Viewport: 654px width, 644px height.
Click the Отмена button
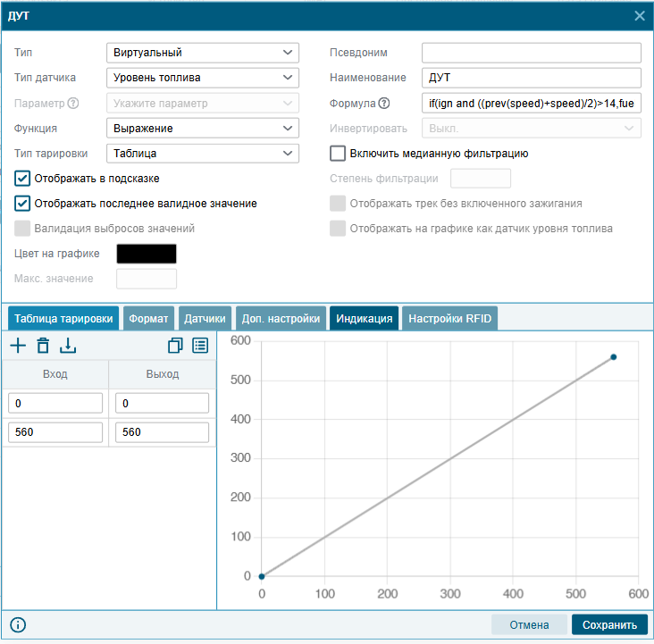click(528, 625)
